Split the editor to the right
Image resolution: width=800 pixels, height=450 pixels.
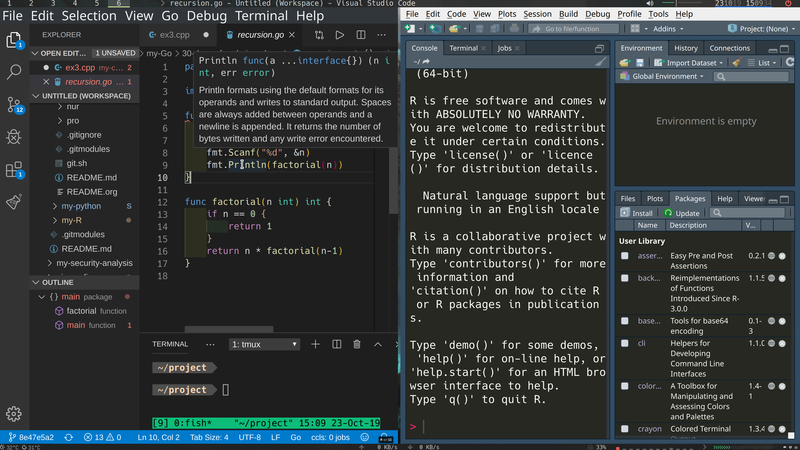361,35
